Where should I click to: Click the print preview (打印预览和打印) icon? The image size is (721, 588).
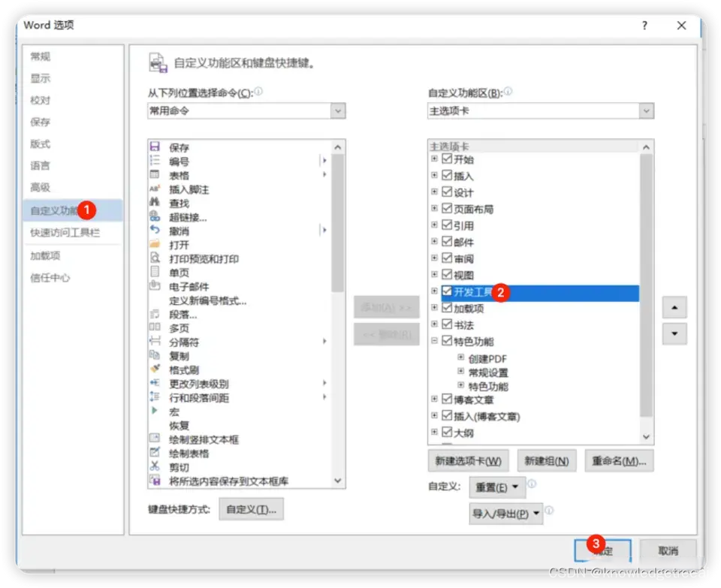pos(155,258)
